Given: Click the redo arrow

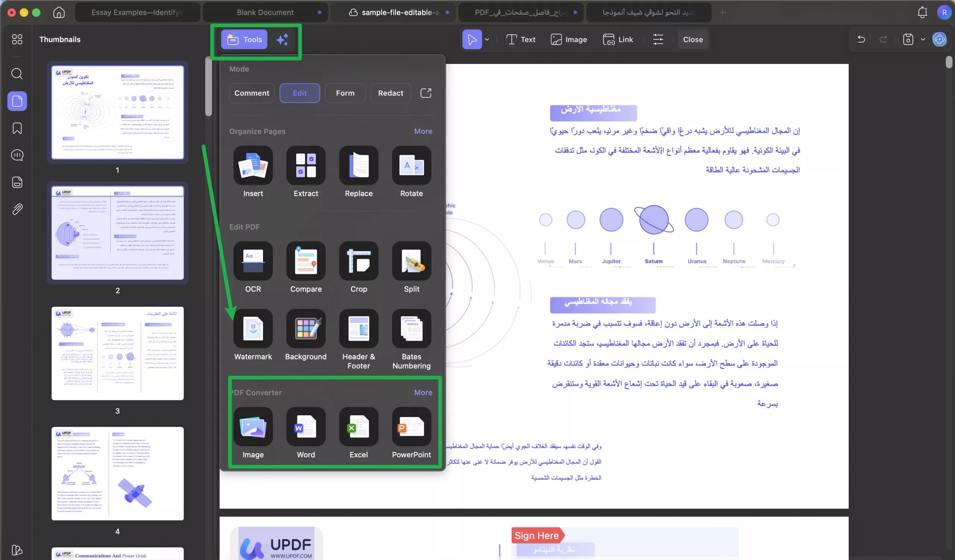Looking at the screenshot, I should pyautogui.click(x=883, y=40).
